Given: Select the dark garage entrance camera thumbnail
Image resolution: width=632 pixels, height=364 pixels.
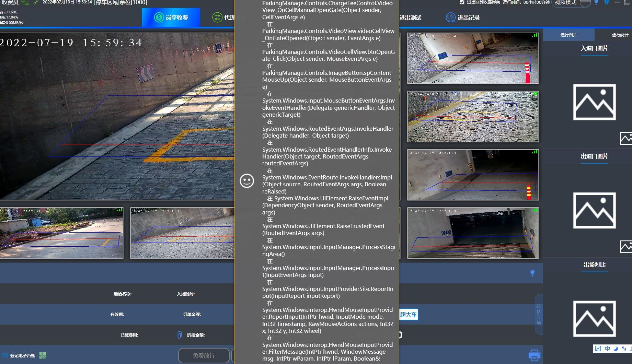Looking at the screenshot, I should click(x=473, y=233).
